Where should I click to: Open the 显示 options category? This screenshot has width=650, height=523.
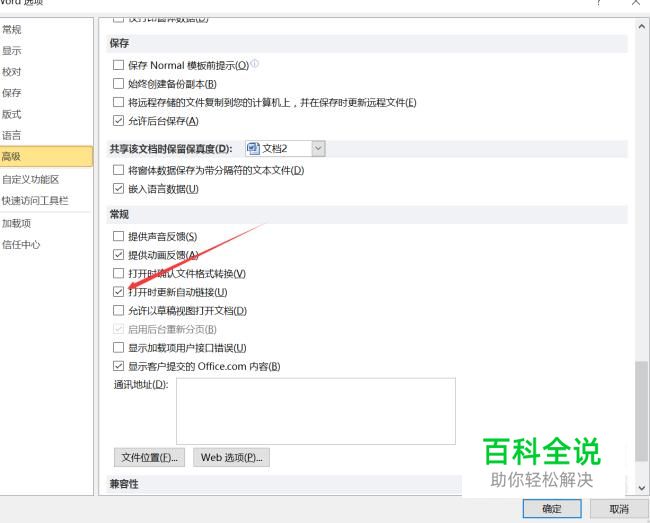click(12, 51)
